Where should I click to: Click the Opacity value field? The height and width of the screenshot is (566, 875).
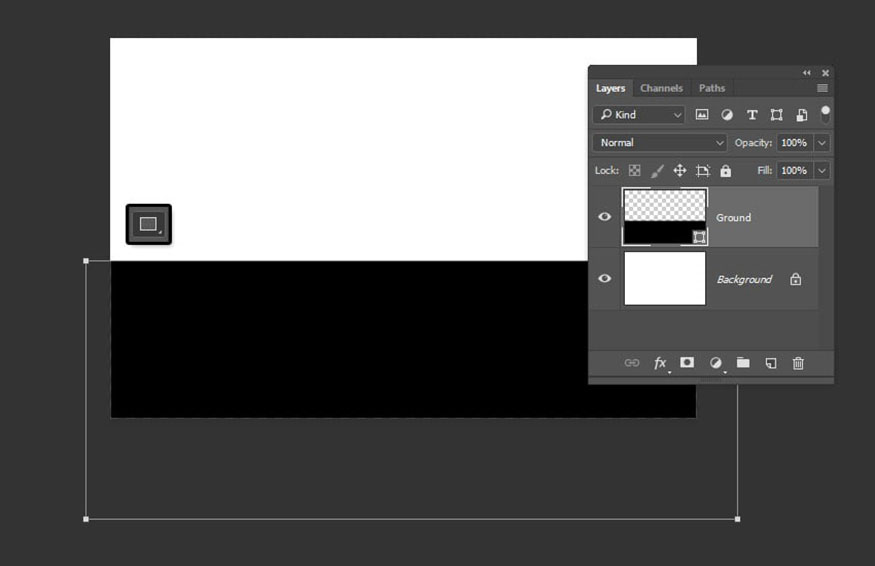coord(795,143)
